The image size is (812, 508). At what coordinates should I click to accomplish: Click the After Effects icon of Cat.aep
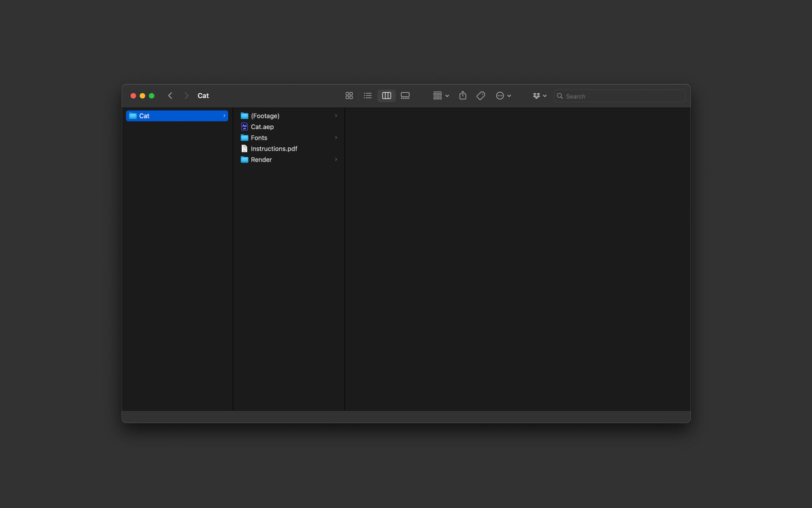click(x=244, y=126)
